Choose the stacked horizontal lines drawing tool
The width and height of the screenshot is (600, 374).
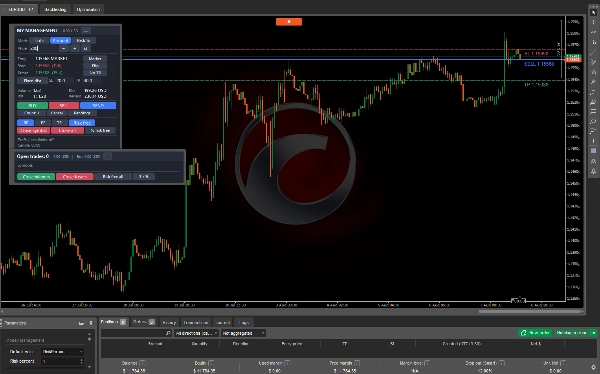click(593, 112)
